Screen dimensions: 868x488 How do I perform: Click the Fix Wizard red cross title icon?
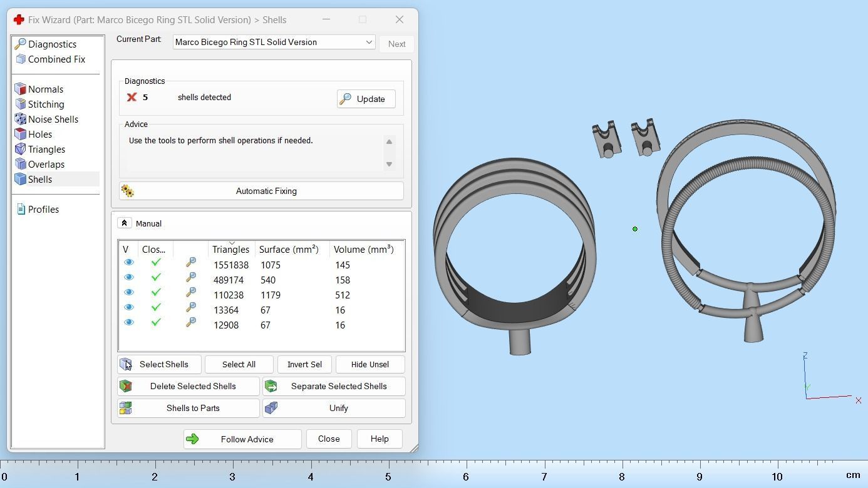[x=19, y=19]
